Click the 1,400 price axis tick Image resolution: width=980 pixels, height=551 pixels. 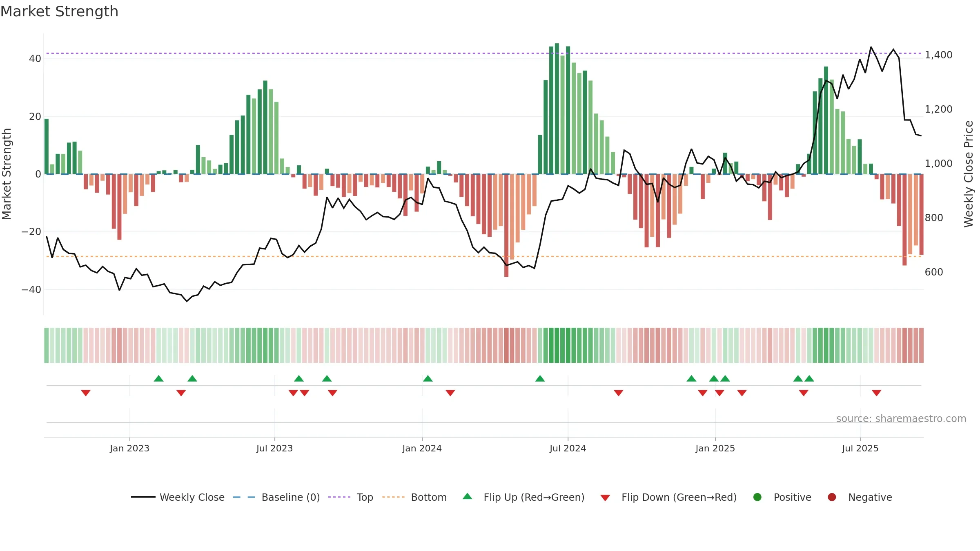click(x=938, y=55)
